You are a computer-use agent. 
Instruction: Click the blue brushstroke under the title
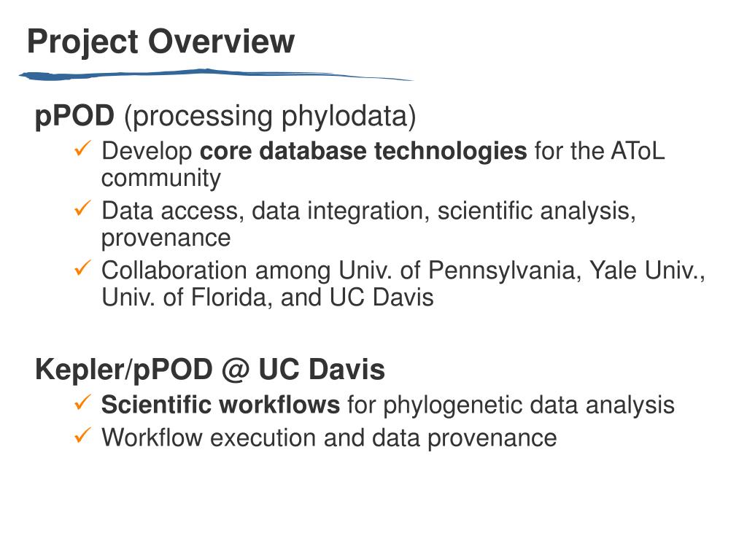tap(216, 75)
